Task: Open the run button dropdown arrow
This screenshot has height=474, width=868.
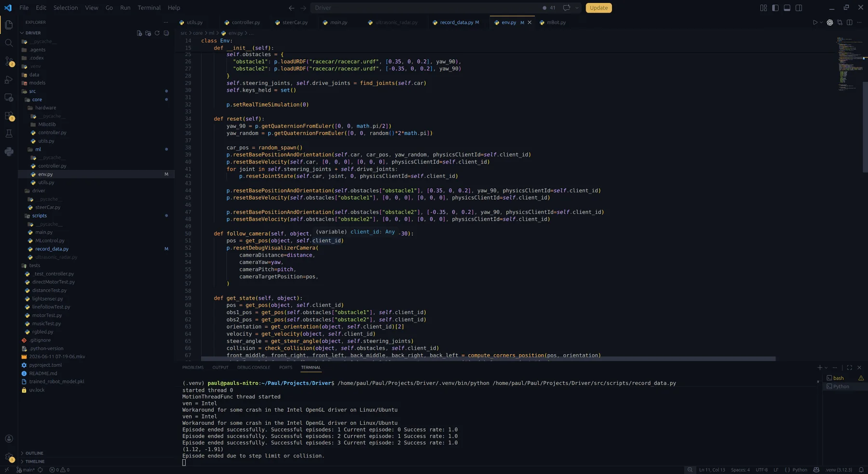Action: click(x=821, y=22)
